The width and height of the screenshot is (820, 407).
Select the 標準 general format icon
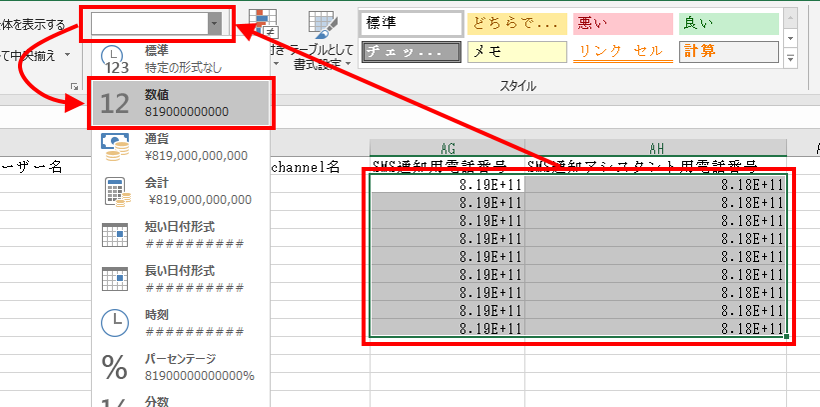[116, 58]
